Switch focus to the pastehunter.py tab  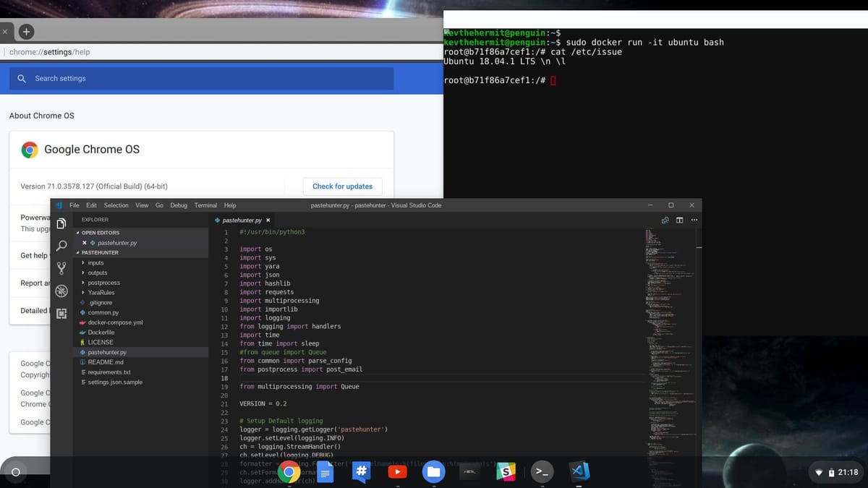click(x=242, y=219)
